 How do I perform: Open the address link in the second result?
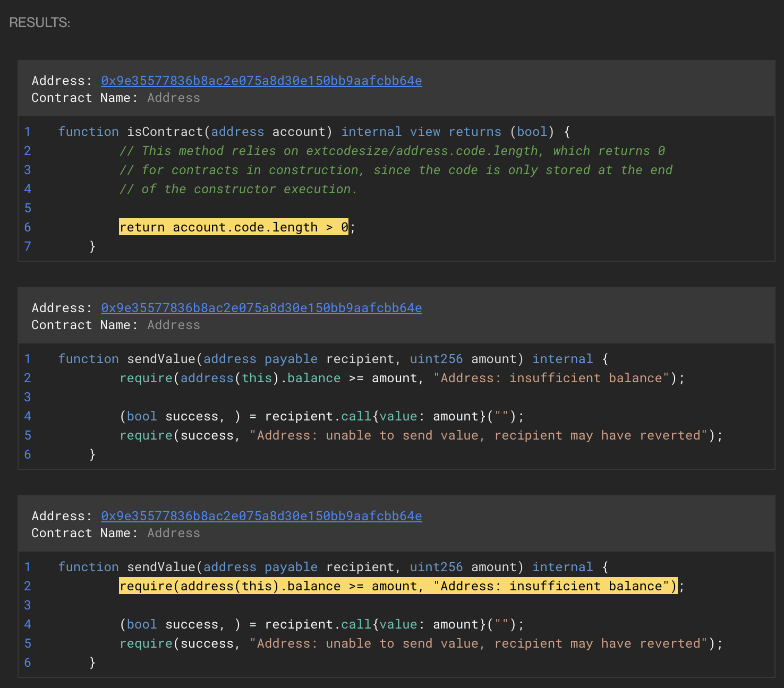[261, 308]
